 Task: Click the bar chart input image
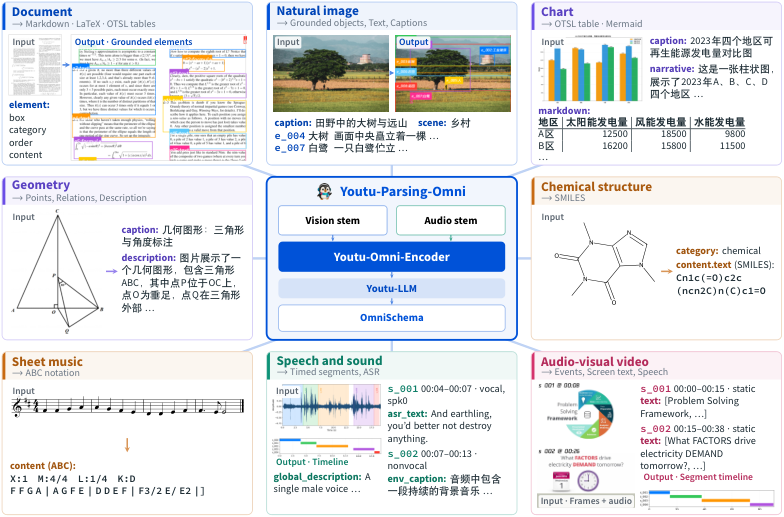point(590,70)
